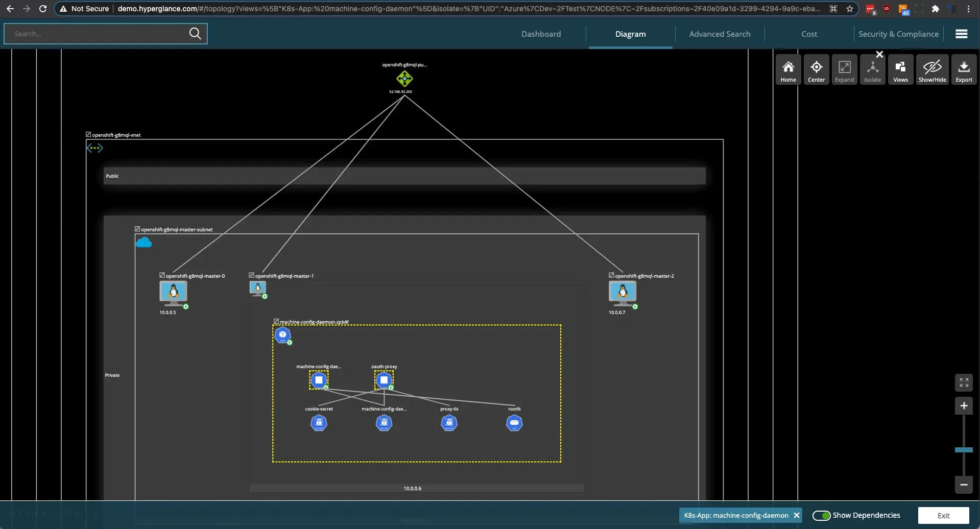
Task: Open the Views tool
Action: [900, 69]
